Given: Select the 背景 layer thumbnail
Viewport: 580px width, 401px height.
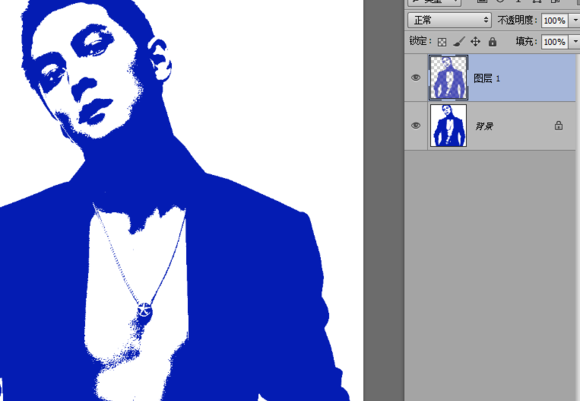Looking at the screenshot, I should tap(448, 125).
